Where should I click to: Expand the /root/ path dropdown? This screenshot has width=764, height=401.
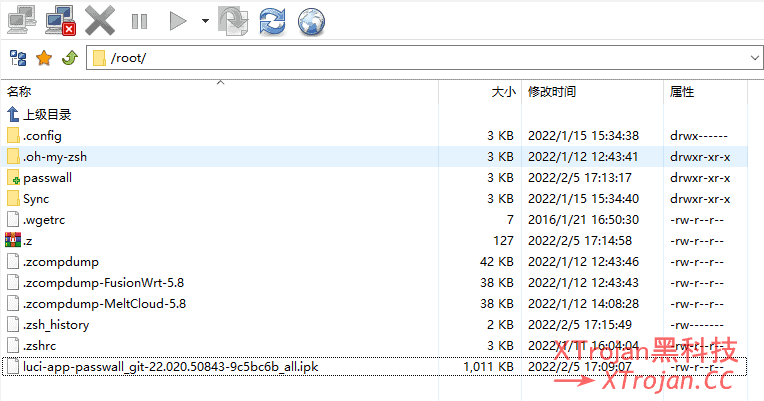coord(754,58)
